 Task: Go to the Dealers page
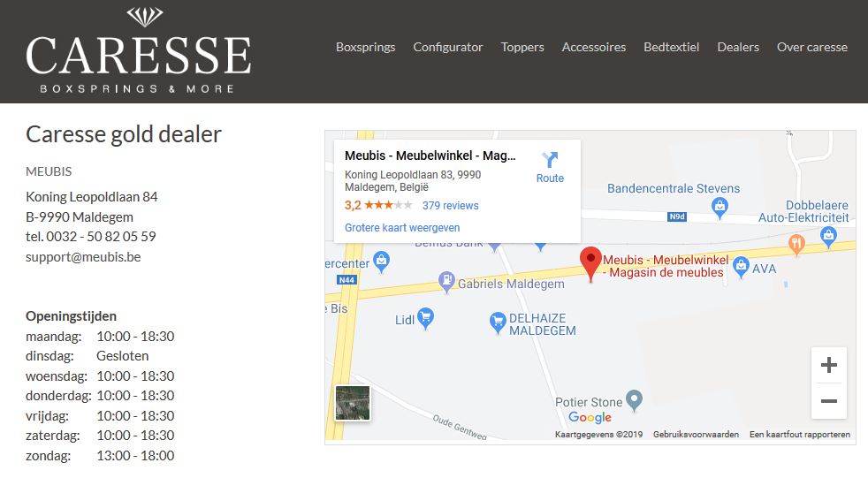[737, 47]
